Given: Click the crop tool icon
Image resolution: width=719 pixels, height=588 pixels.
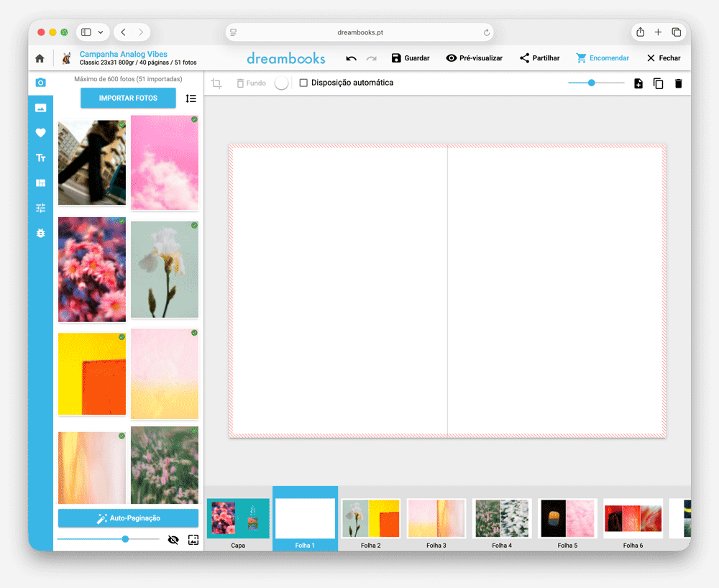Looking at the screenshot, I should coord(216,83).
